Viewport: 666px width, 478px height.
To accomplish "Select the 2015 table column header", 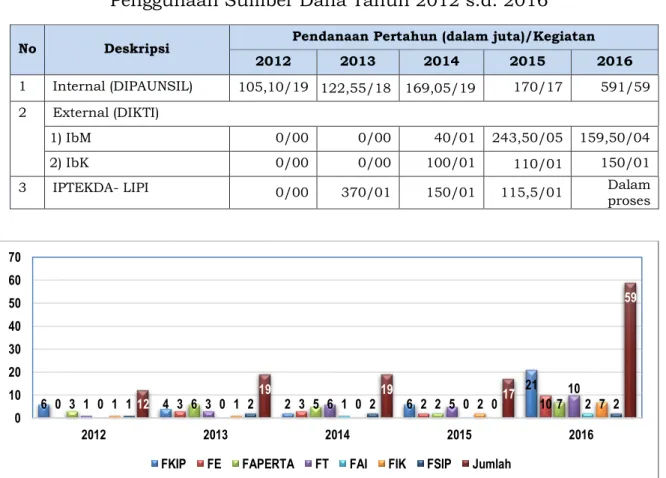I will pos(528,62).
